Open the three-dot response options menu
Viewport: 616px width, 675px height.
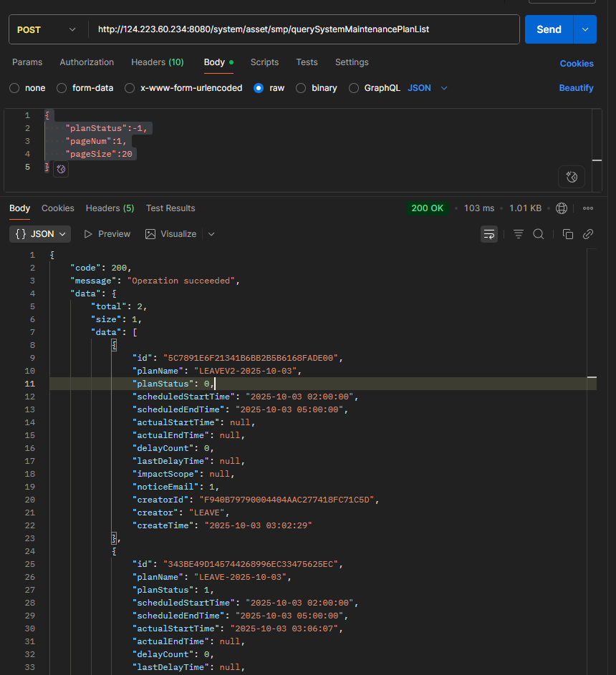(588, 208)
